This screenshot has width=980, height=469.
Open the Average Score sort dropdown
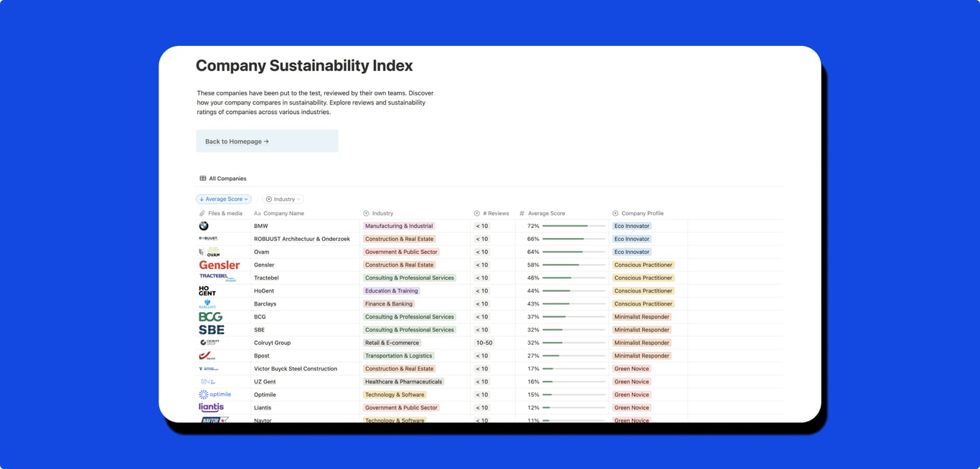click(224, 199)
